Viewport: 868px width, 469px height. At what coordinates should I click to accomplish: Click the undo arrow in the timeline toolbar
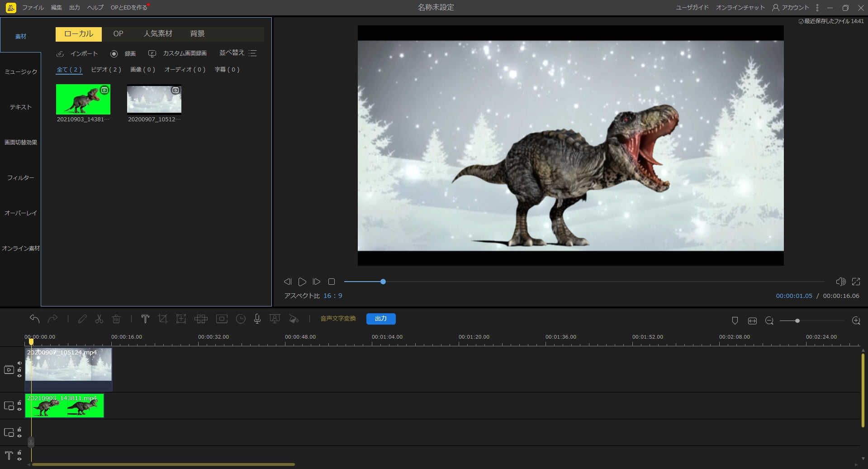coord(34,319)
